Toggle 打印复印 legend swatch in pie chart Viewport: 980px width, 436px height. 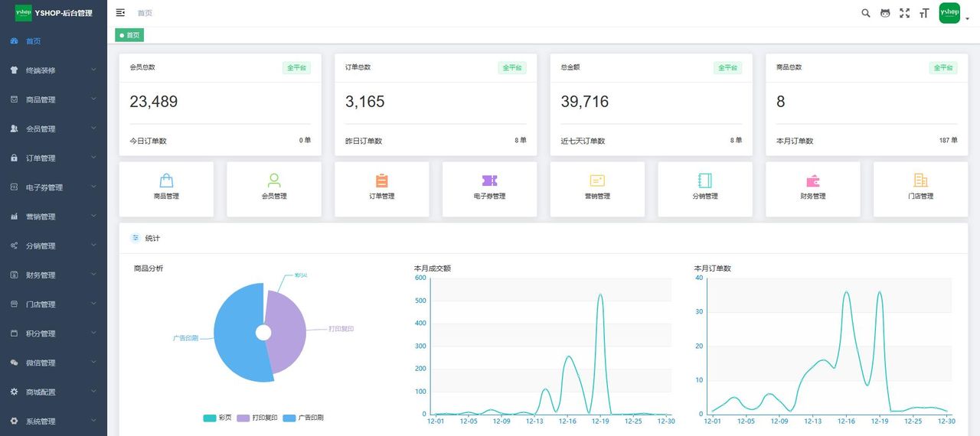coord(243,418)
